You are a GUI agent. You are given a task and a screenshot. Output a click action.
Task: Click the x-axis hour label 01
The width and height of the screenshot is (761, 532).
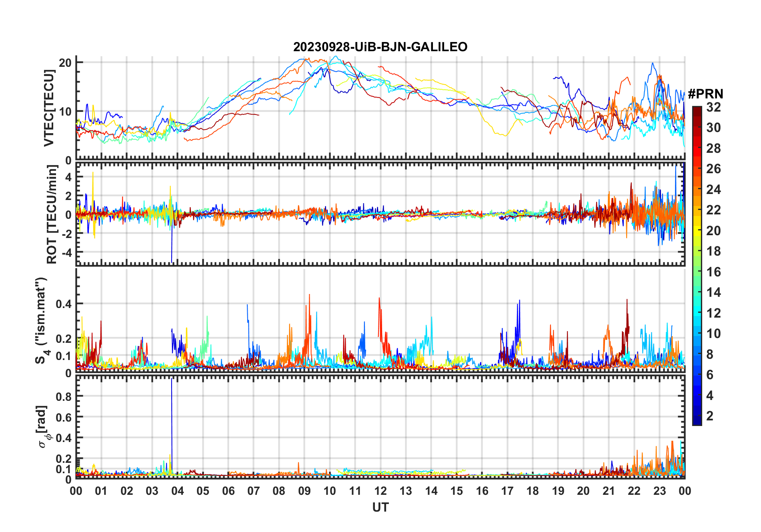coord(101,491)
